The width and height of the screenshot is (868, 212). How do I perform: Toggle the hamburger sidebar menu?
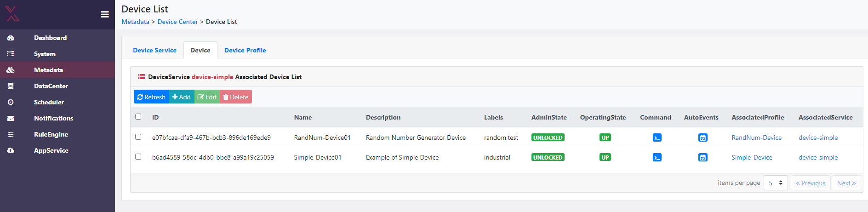pyautogui.click(x=105, y=14)
